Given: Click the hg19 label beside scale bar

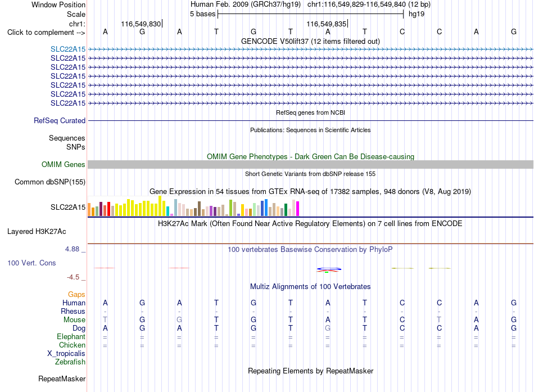Looking at the screenshot, I should point(417,14).
